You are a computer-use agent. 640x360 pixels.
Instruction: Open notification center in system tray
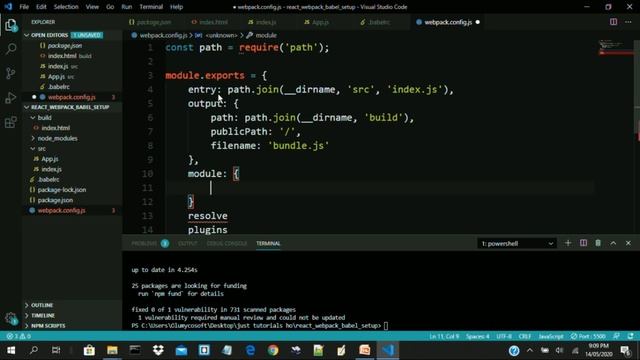coord(625,350)
